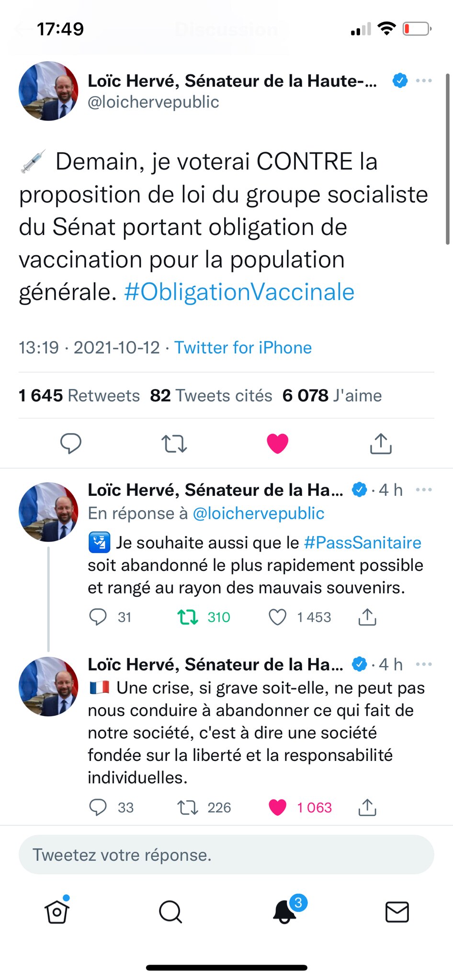Open more options on the #PassSanitaire reply
453x980 pixels.
tap(424, 490)
